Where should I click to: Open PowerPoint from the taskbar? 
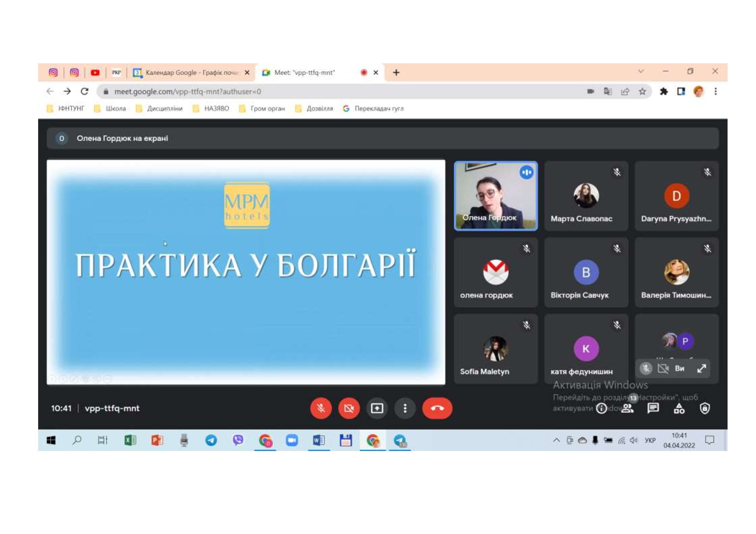(x=157, y=440)
